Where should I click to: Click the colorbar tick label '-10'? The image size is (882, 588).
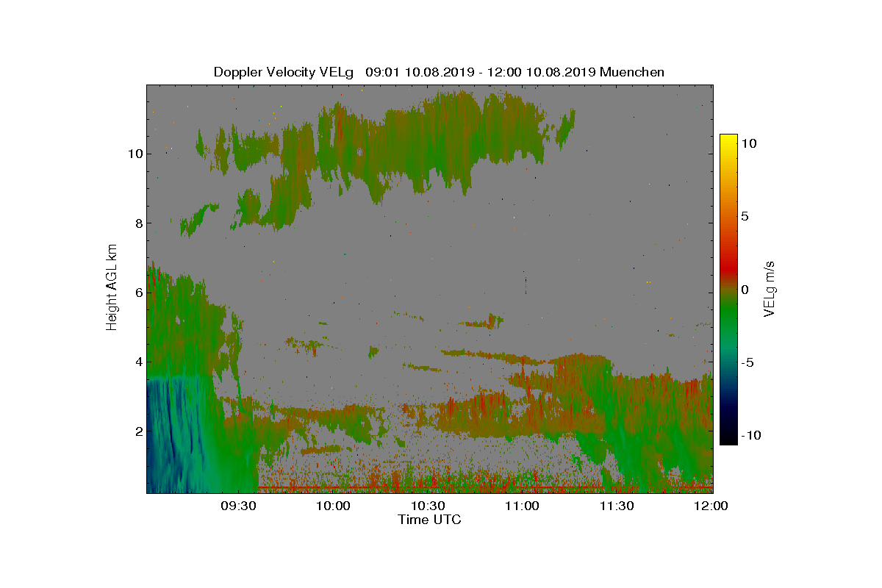coord(751,436)
